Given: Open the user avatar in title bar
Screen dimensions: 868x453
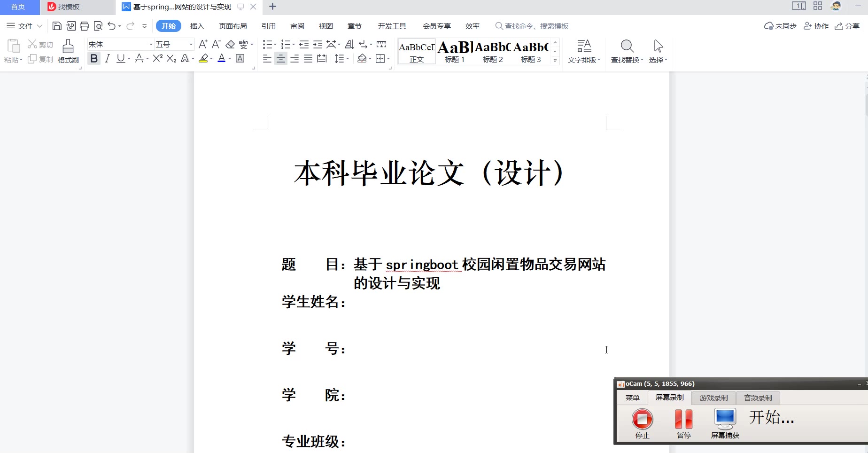Looking at the screenshot, I should point(836,6).
